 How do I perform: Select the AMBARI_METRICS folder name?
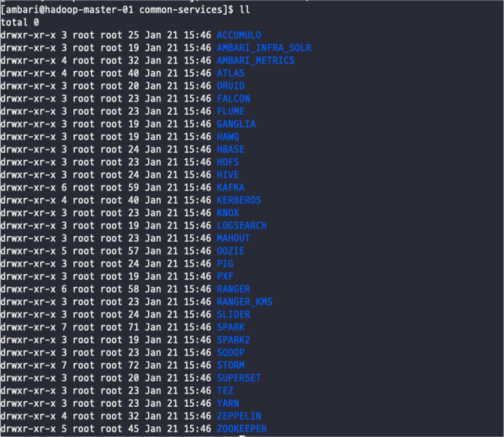(256, 61)
